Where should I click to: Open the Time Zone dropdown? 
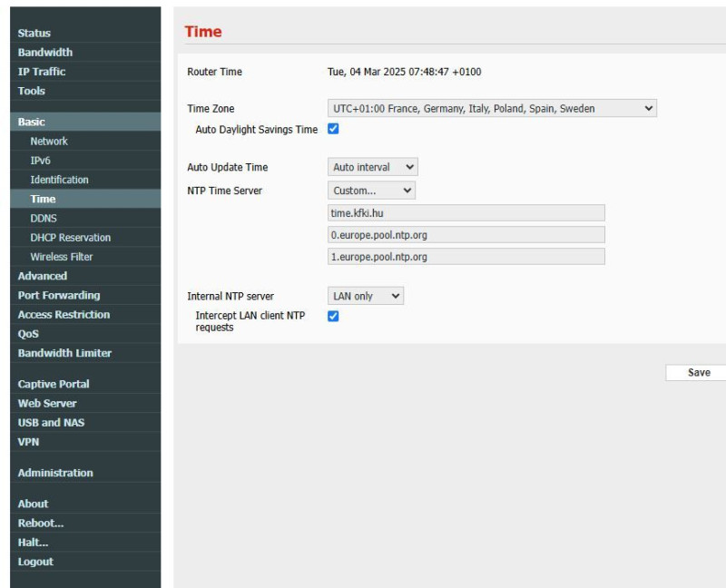(x=492, y=108)
